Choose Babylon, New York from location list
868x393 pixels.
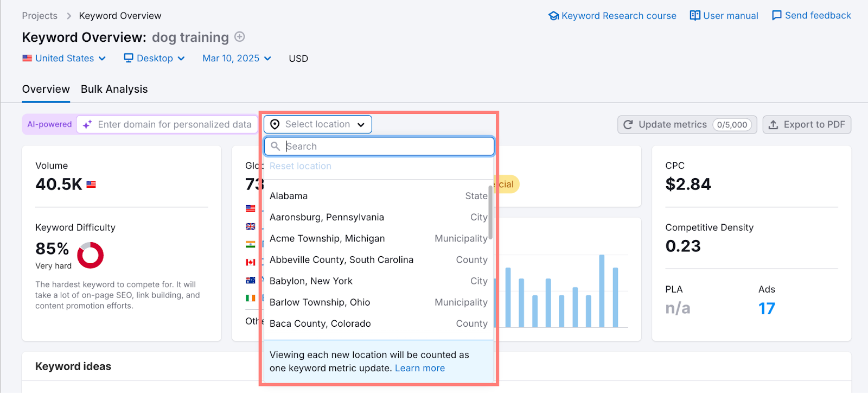pyautogui.click(x=311, y=281)
